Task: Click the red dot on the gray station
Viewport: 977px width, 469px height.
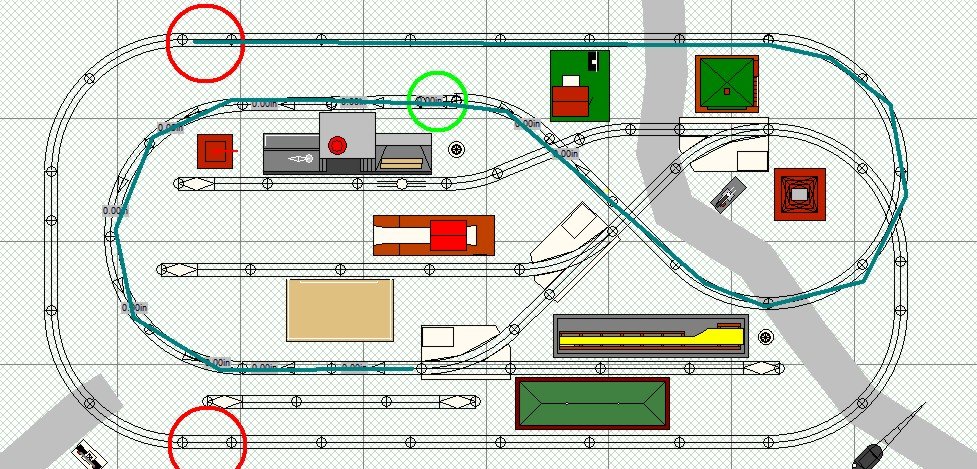Action: pos(337,145)
